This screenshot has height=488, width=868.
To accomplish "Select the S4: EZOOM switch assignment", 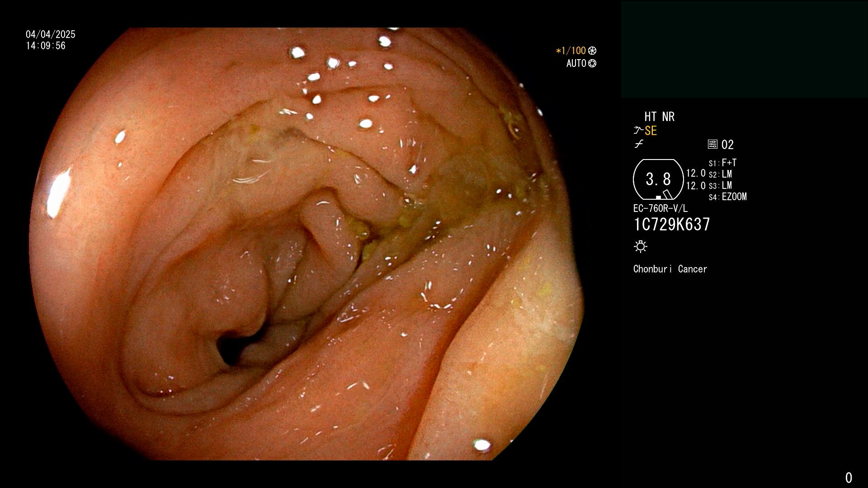I will point(728,197).
